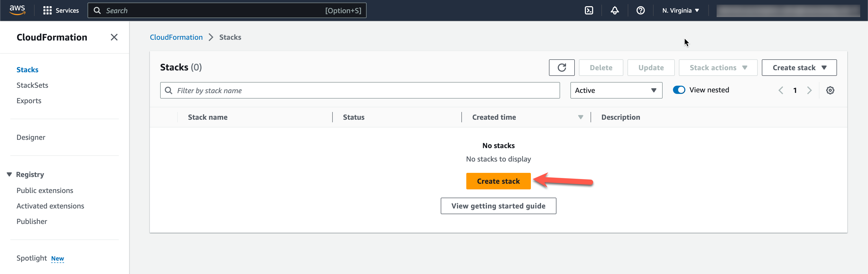Viewport: 868px width, 274px height.
Task: Refresh the stacks list
Action: (561, 68)
